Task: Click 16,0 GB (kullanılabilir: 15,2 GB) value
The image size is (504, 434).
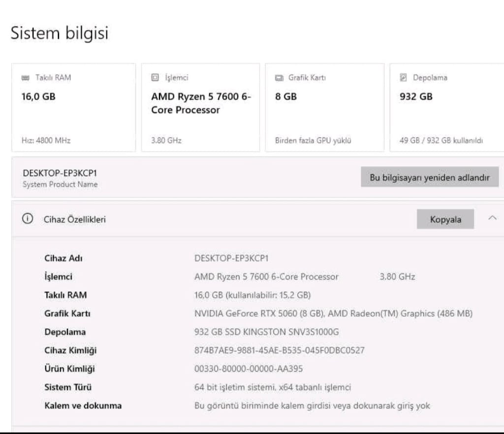Action: point(252,295)
